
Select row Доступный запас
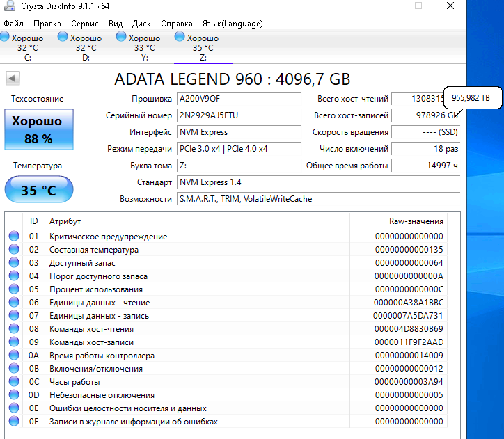(227, 263)
